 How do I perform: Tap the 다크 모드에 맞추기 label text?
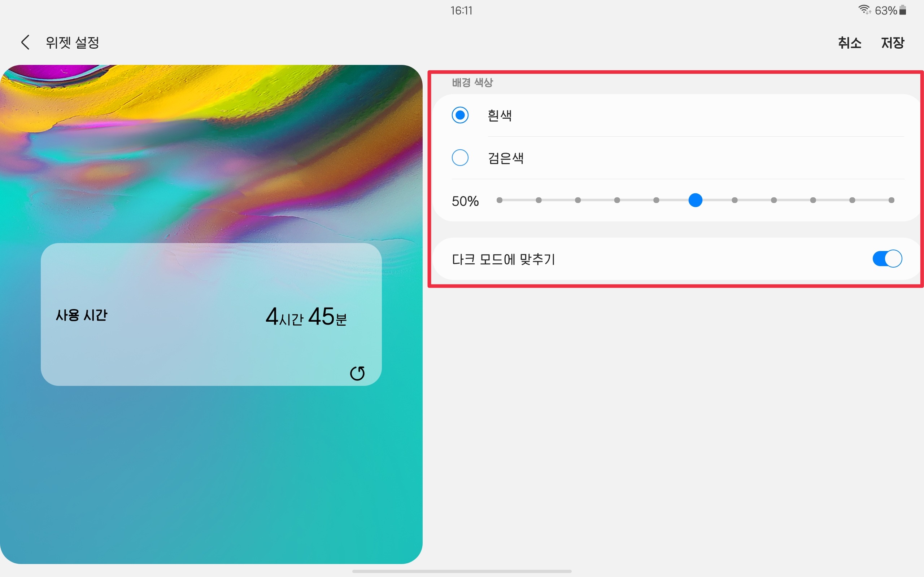[503, 260]
